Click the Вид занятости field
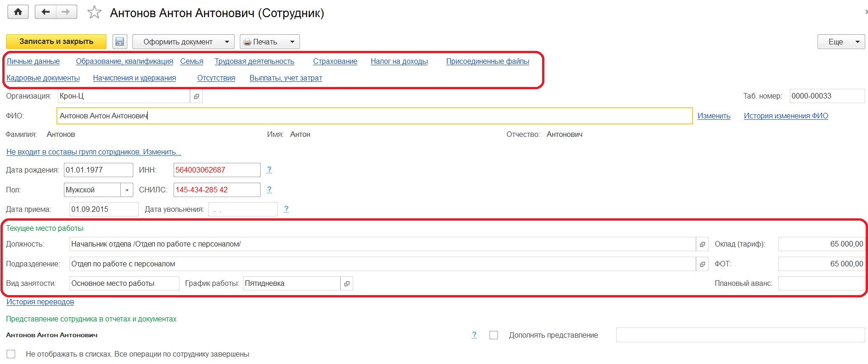The height and width of the screenshot is (364, 868). (125, 284)
